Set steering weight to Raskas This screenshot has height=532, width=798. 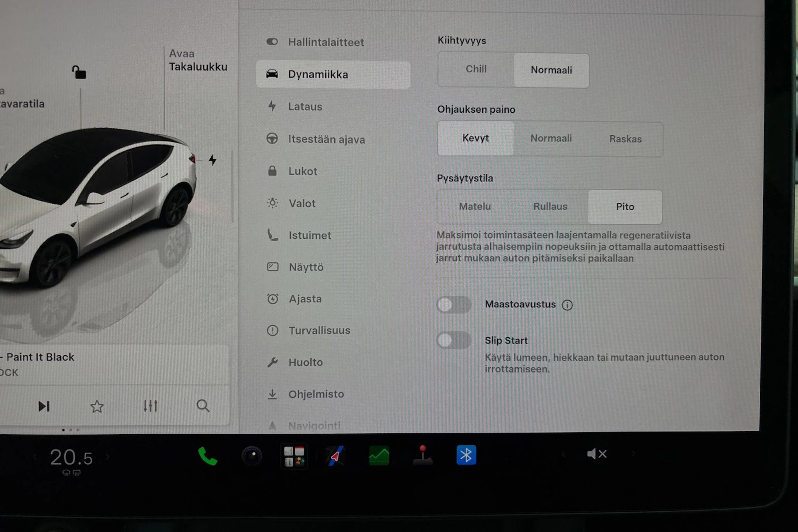pyautogui.click(x=626, y=139)
